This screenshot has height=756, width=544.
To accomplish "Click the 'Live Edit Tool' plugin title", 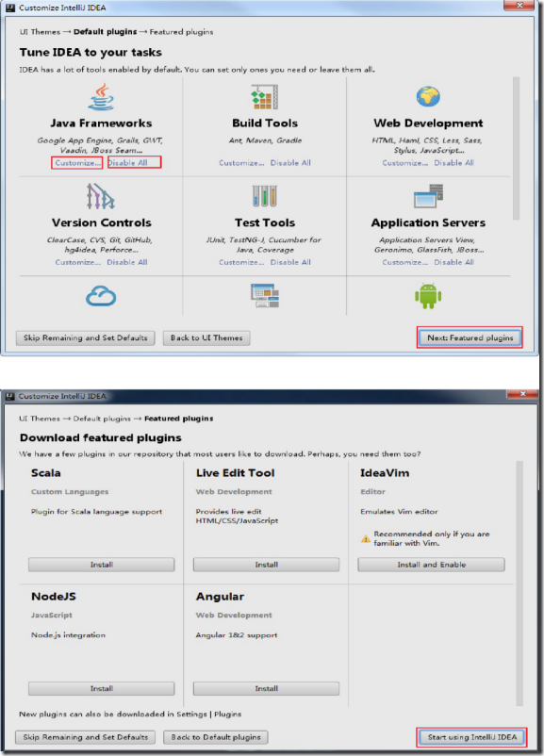I will [235, 473].
